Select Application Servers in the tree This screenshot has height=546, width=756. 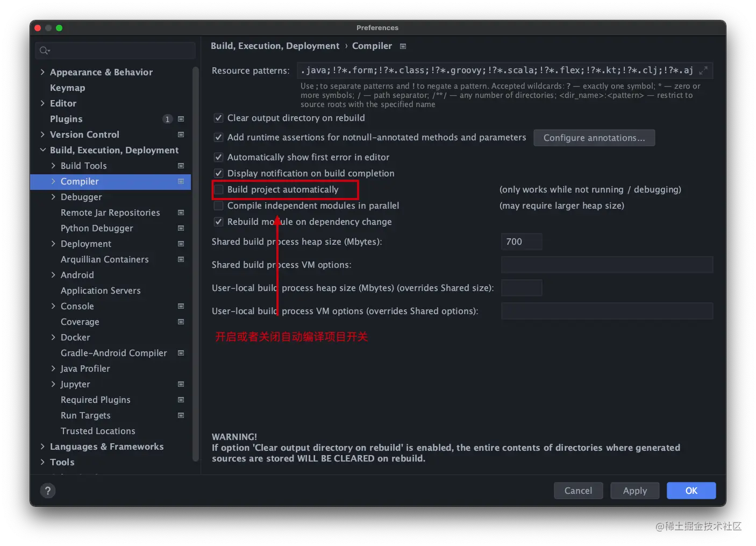(x=101, y=290)
